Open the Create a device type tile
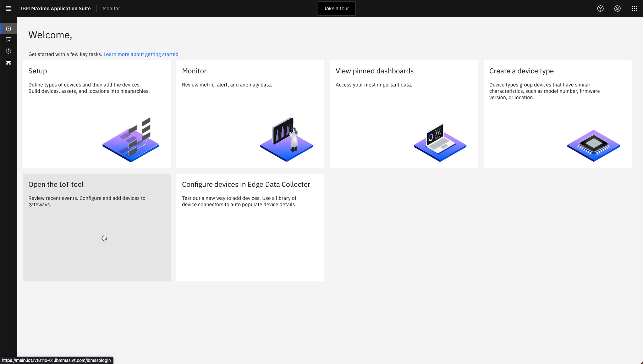The height and width of the screenshot is (364, 643). (x=557, y=114)
